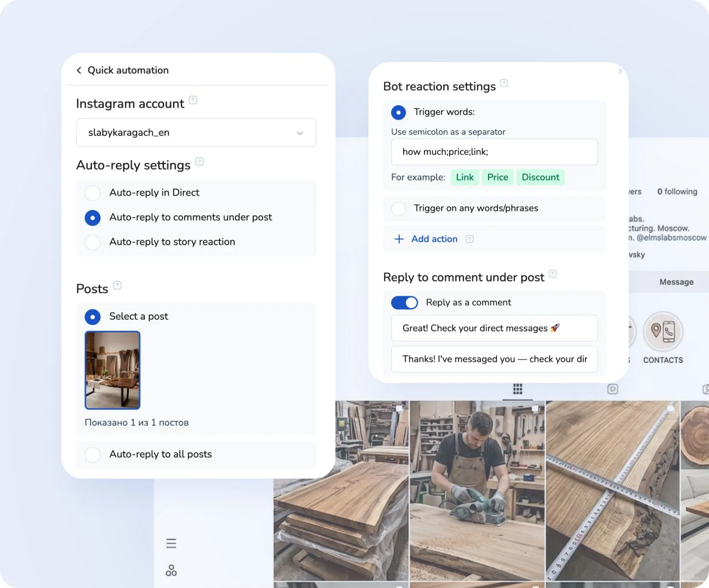Click the circles cluster icon above bottom

tap(171, 570)
